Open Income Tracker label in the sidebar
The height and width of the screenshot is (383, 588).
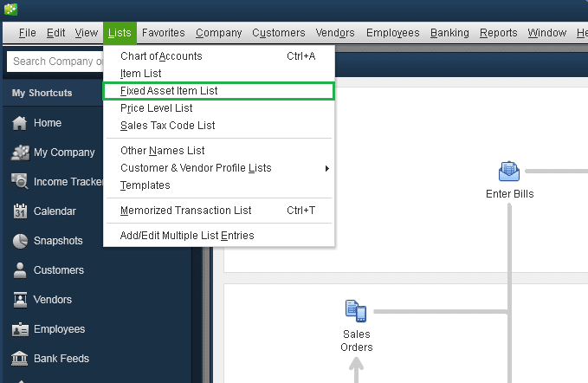tap(68, 182)
